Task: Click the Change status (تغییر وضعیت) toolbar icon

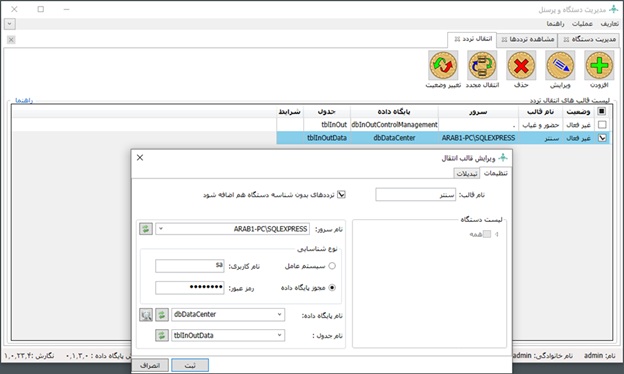Action: [443, 65]
